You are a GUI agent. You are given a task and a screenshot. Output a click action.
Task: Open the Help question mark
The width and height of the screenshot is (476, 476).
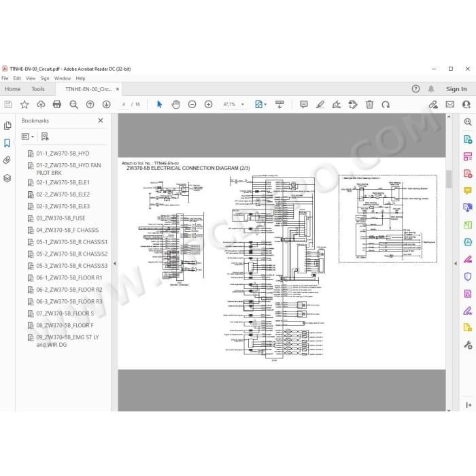point(416,89)
